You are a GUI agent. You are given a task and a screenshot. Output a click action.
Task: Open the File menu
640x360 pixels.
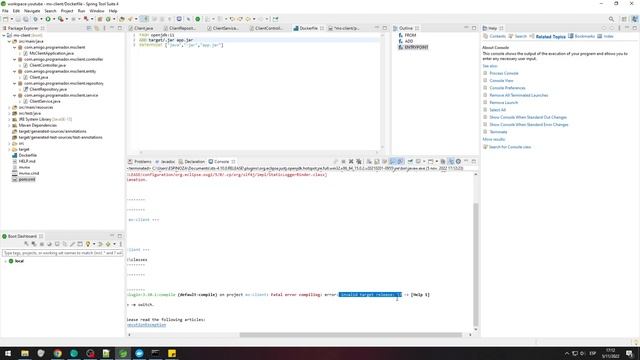point(5,11)
